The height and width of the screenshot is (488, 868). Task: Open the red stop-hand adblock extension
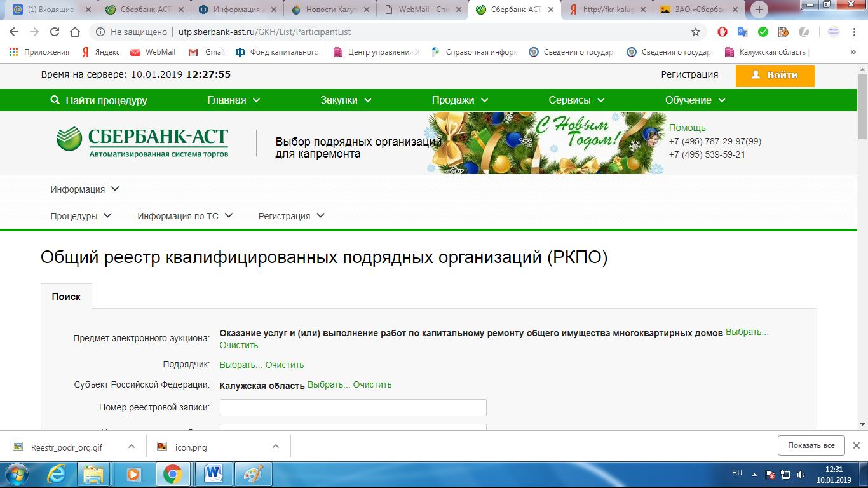pyautogui.click(x=722, y=32)
